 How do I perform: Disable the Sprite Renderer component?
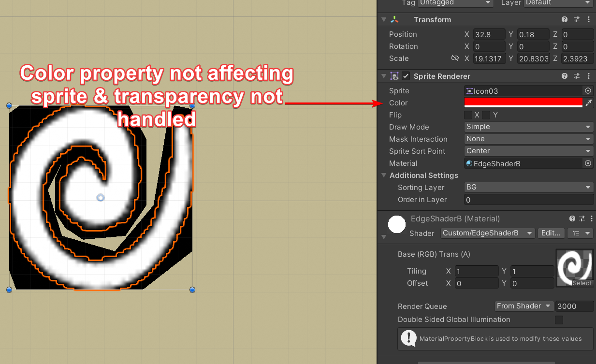click(x=405, y=76)
